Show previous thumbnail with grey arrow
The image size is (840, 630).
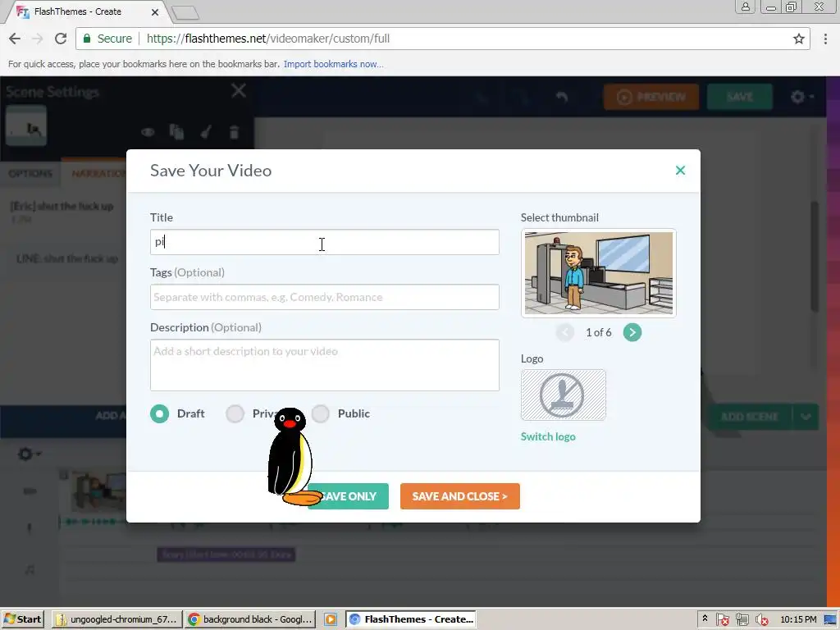pyautogui.click(x=564, y=332)
